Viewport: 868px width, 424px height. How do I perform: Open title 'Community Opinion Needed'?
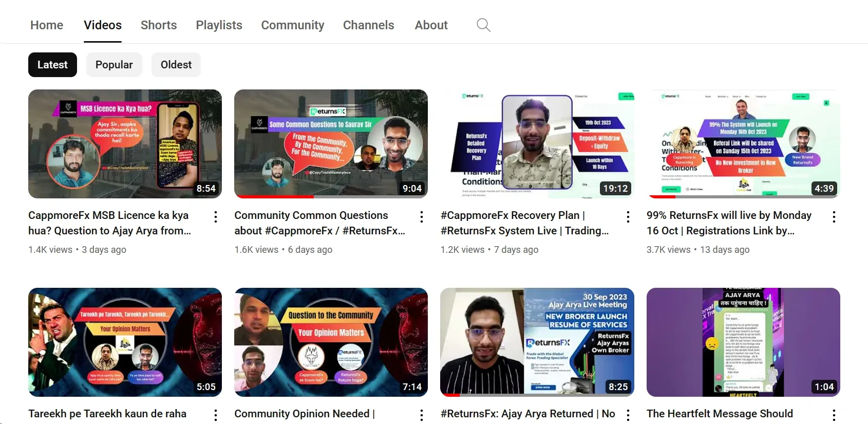(305, 414)
